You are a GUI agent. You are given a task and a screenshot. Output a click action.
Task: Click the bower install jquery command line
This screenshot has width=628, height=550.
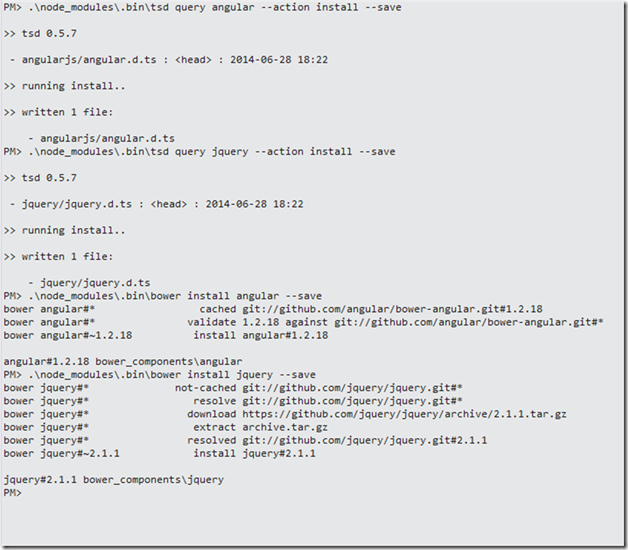pos(159,375)
